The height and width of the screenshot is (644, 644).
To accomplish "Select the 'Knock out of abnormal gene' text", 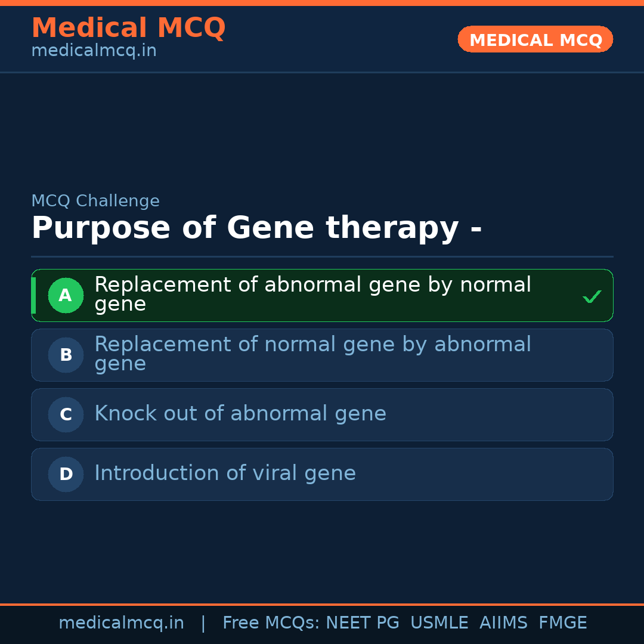I will [x=240, y=414].
